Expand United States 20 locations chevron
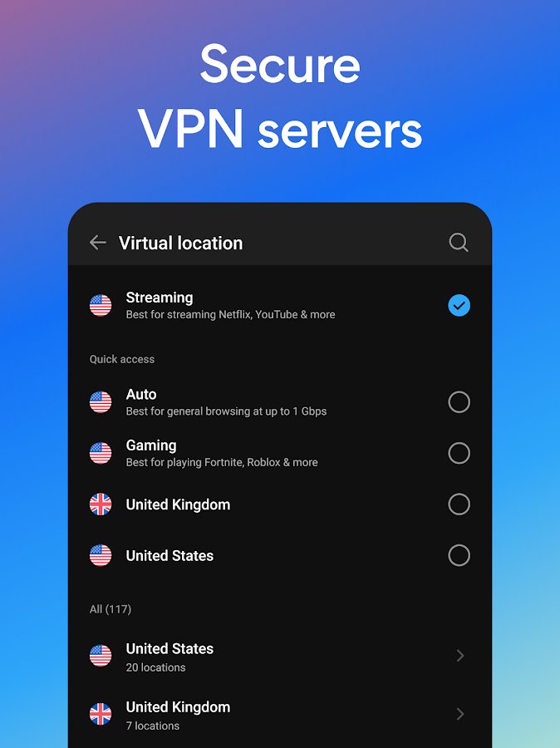 [x=459, y=656]
